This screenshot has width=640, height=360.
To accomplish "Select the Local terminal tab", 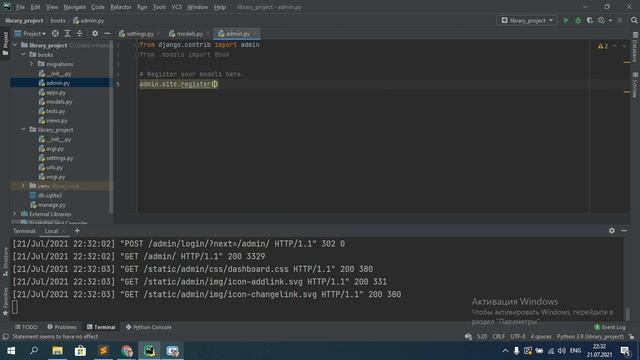I will click(51, 231).
